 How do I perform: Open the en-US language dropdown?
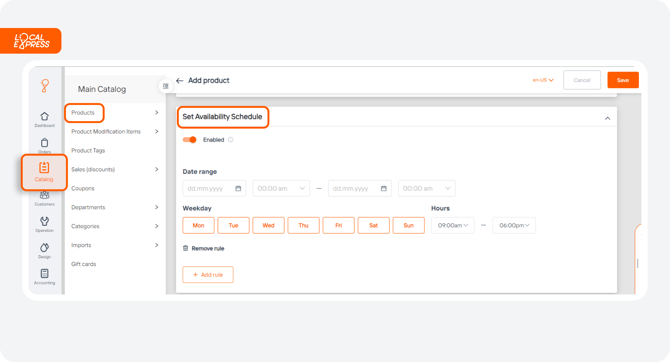(x=543, y=80)
